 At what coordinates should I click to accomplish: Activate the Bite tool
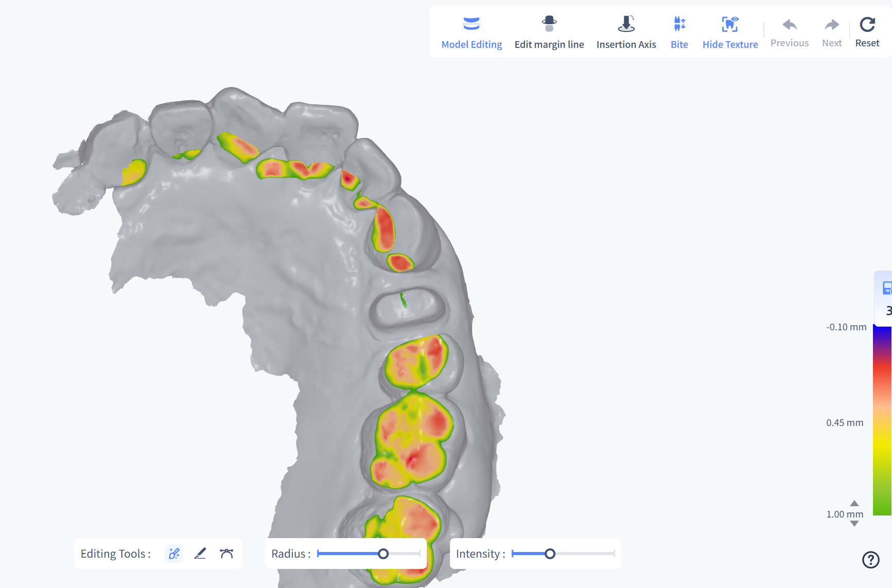pyautogui.click(x=679, y=33)
